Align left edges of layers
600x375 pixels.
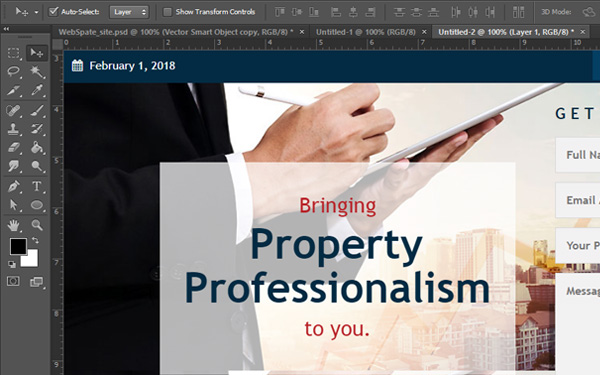pos(336,12)
